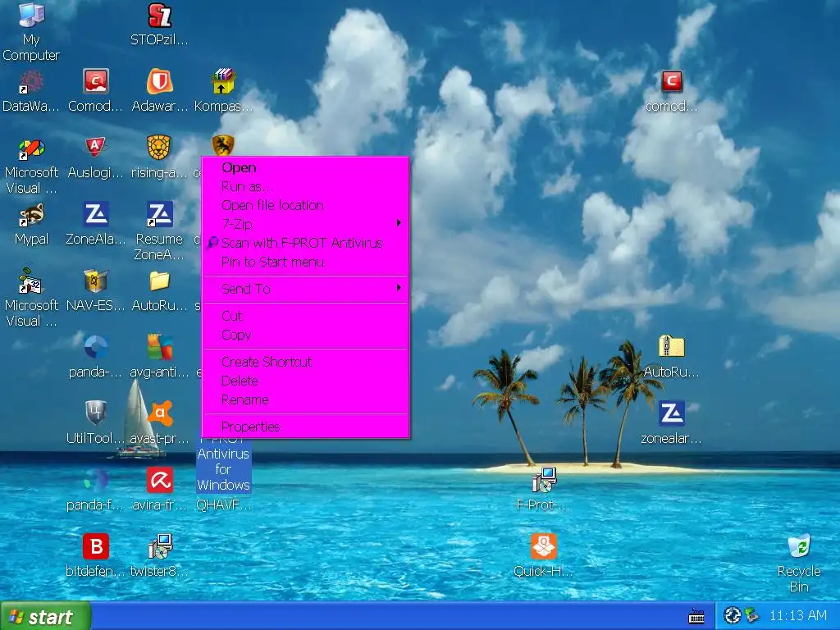Expand the Send To submenu

305,289
